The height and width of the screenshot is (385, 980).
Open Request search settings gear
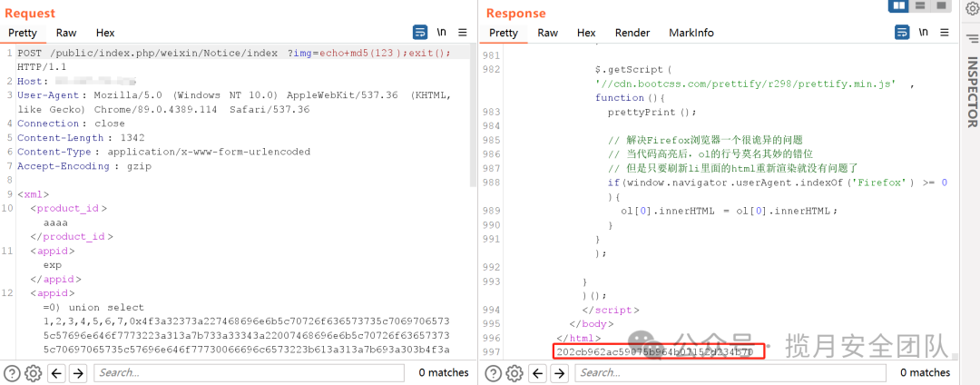(x=34, y=373)
